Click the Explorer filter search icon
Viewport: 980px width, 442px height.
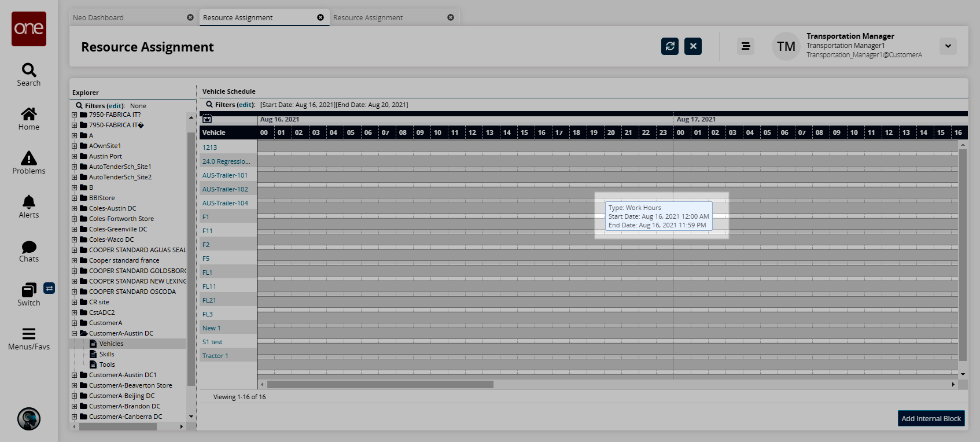(x=79, y=105)
